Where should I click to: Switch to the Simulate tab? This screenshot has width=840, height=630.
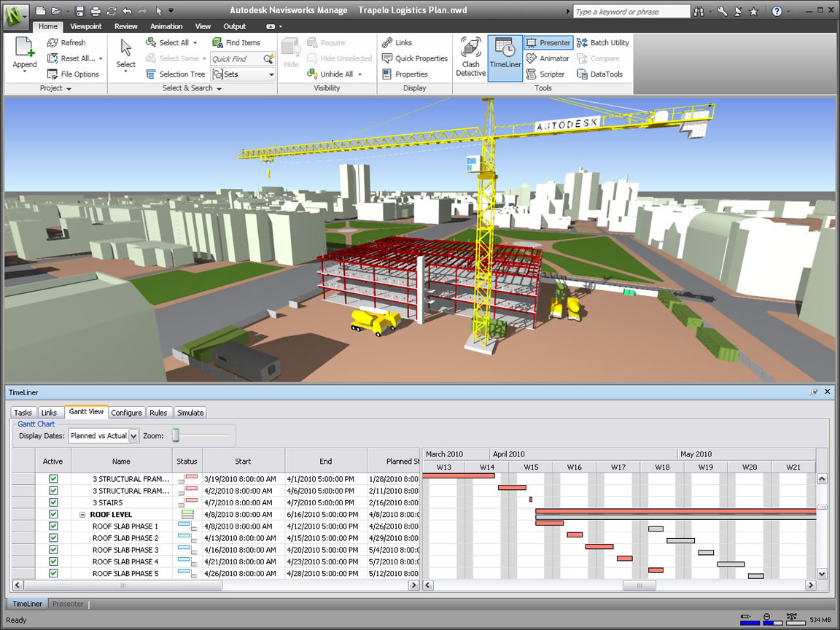(x=190, y=412)
